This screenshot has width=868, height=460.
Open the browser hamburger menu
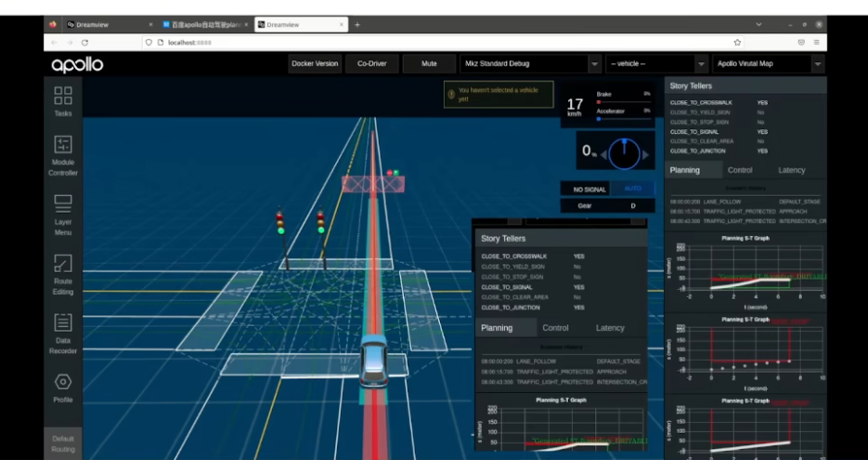[817, 42]
